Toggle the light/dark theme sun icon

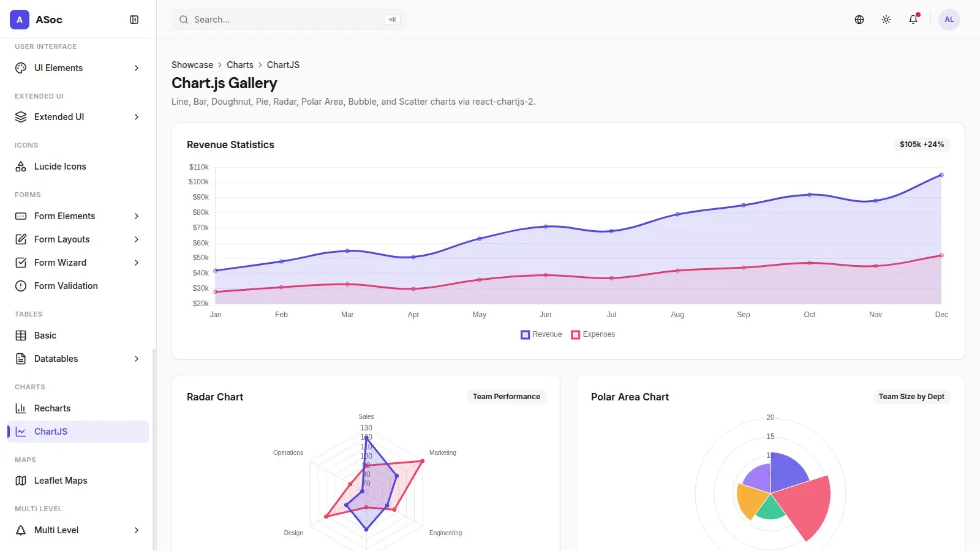(x=886, y=20)
